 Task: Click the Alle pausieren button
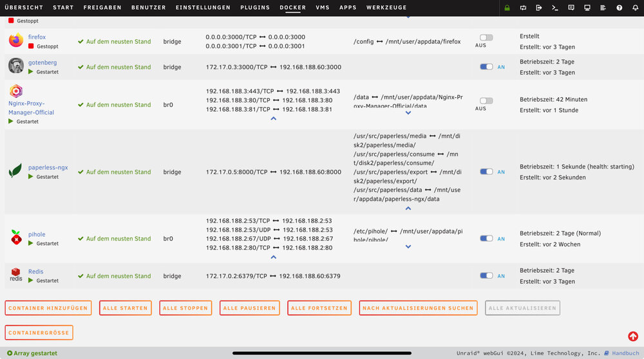(x=250, y=308)
